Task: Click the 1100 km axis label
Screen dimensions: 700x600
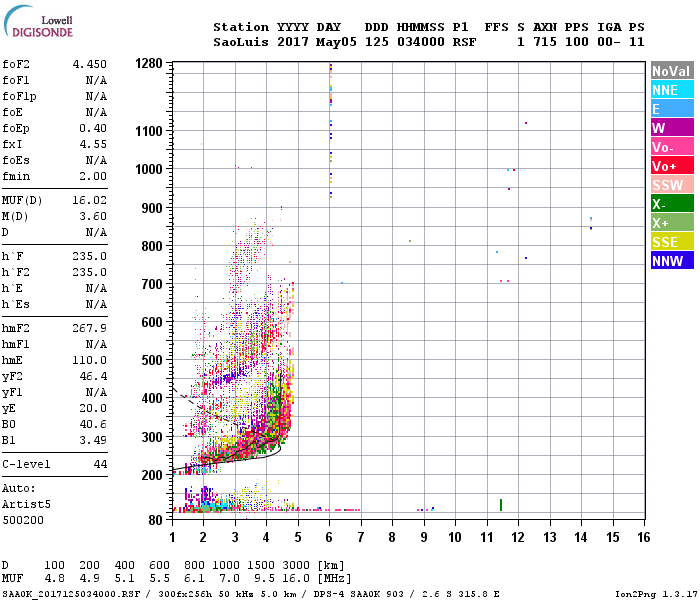Action: point(149,131)
